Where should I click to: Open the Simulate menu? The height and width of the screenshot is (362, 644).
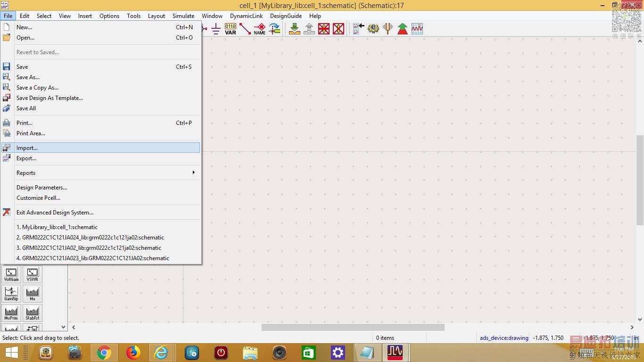(x=183, y=16)
